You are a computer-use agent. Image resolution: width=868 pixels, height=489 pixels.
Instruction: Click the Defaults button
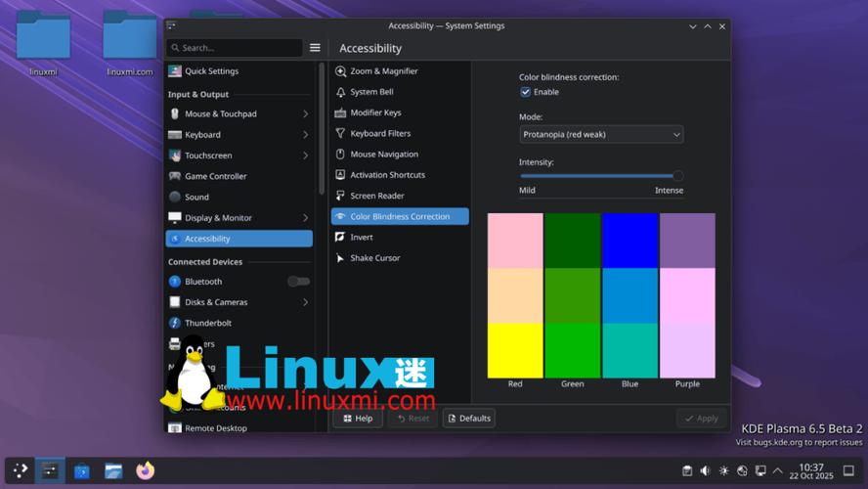tap(469, 419)
